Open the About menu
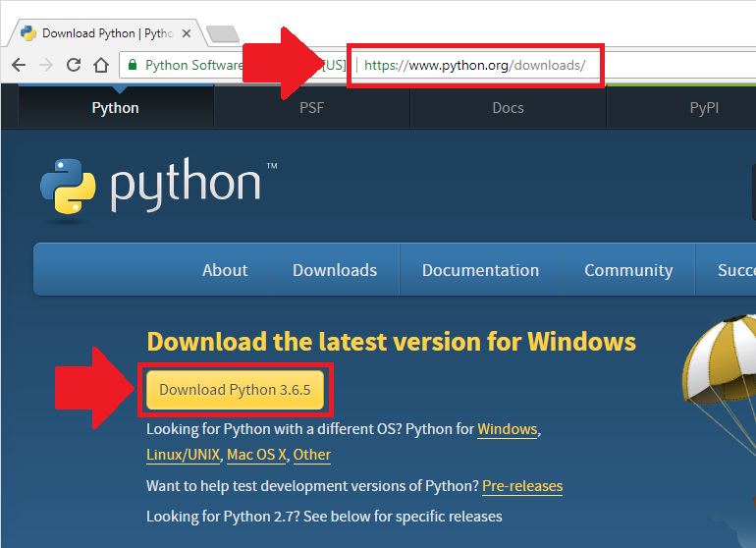 (x=225, y=270)
